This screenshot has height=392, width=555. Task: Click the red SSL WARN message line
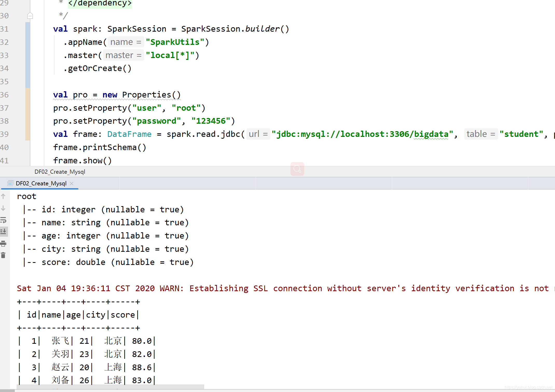[x=286, y=289]
